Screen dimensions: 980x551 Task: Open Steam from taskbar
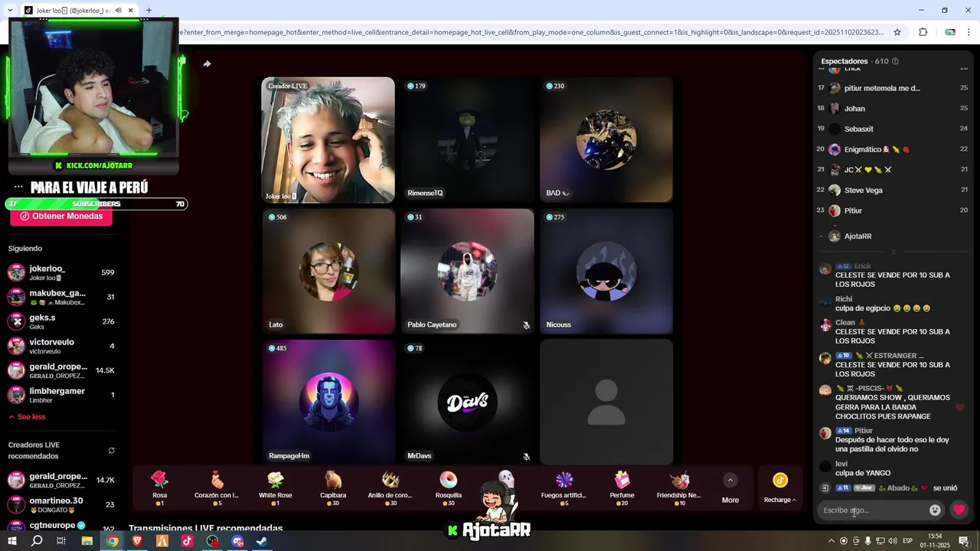tap(262, 541)
